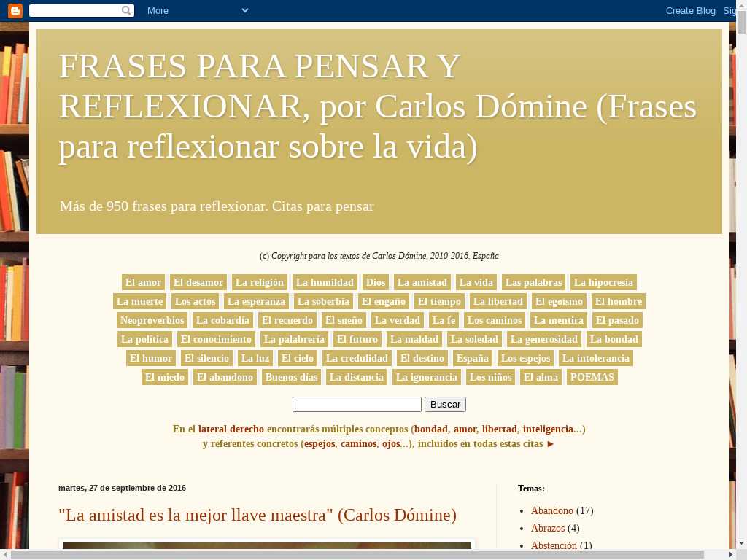
Task: Click the Create Blog link
Action: click(x=690, y=11)
